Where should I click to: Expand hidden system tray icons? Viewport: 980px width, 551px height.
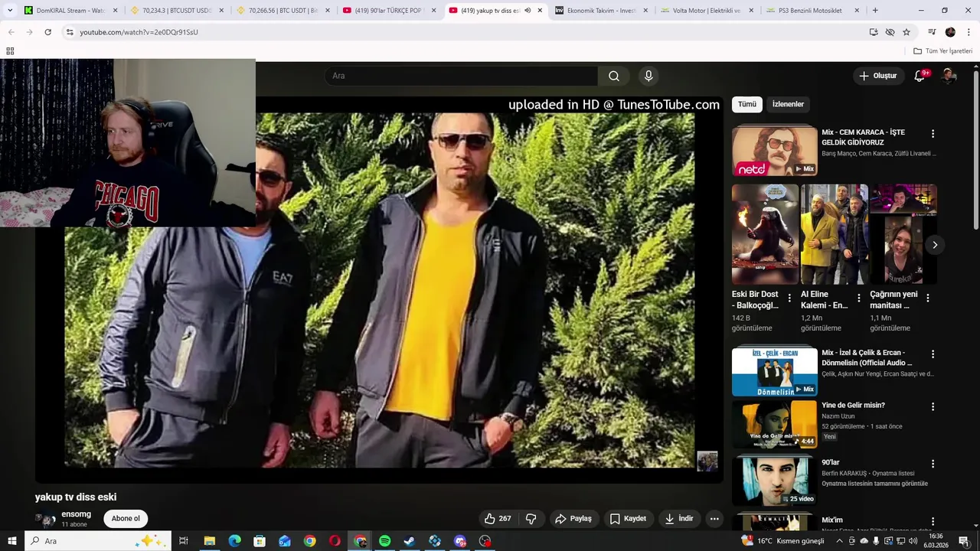[840, 541]
